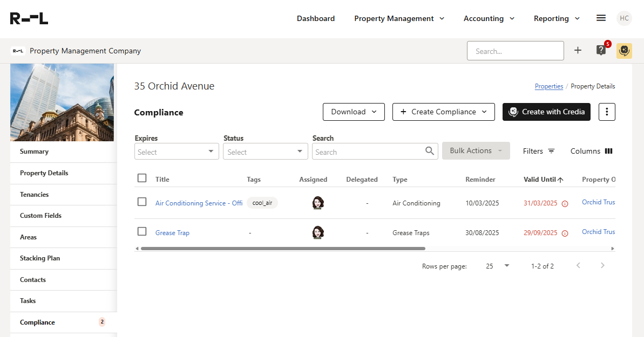Toggle the select-all header checkbox
The height and width of the screenshot is (337, 644).
click(x=142, y=178)
